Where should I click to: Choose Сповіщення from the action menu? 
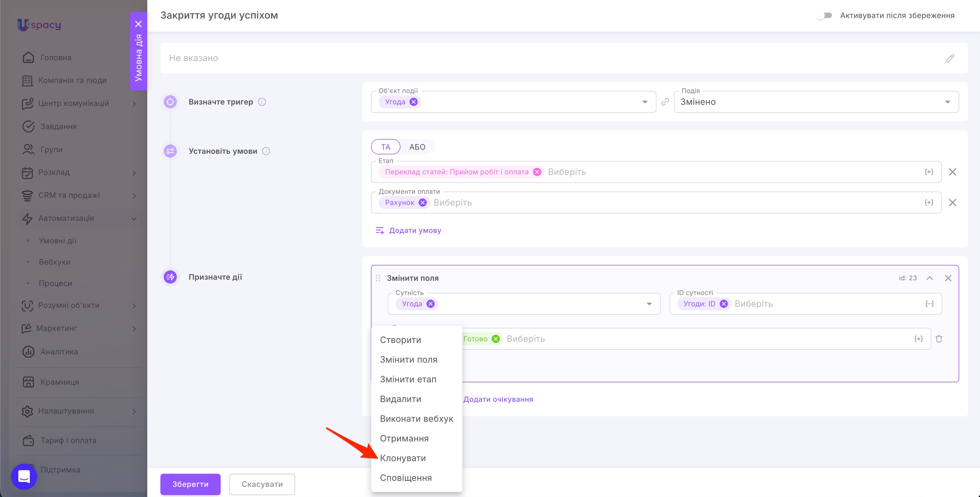click(x=417, y=478)
